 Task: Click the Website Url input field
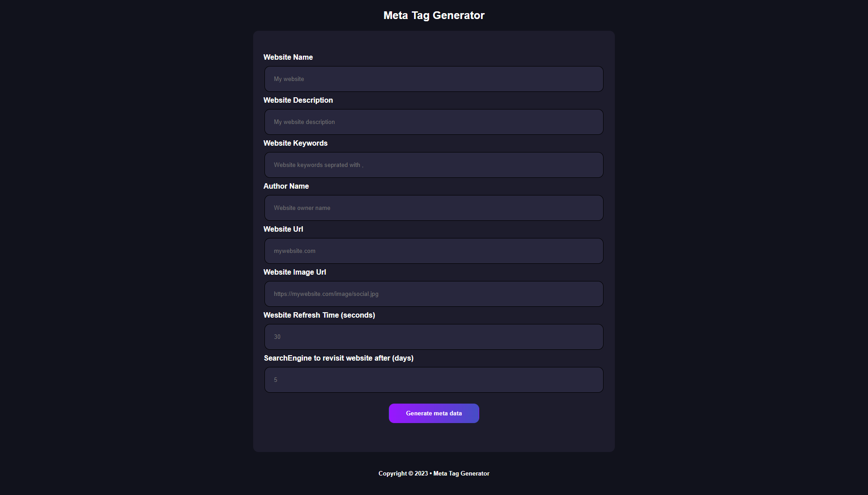tap(433, 251)
